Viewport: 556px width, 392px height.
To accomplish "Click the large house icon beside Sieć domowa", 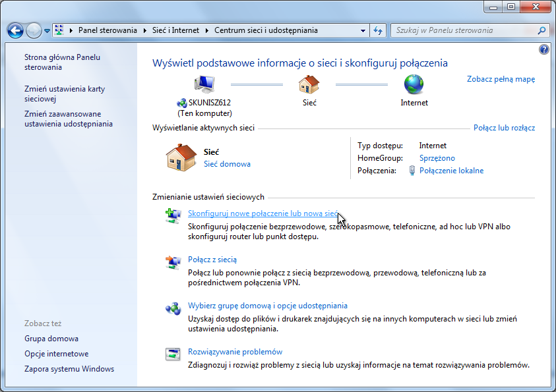I will 181,158.
